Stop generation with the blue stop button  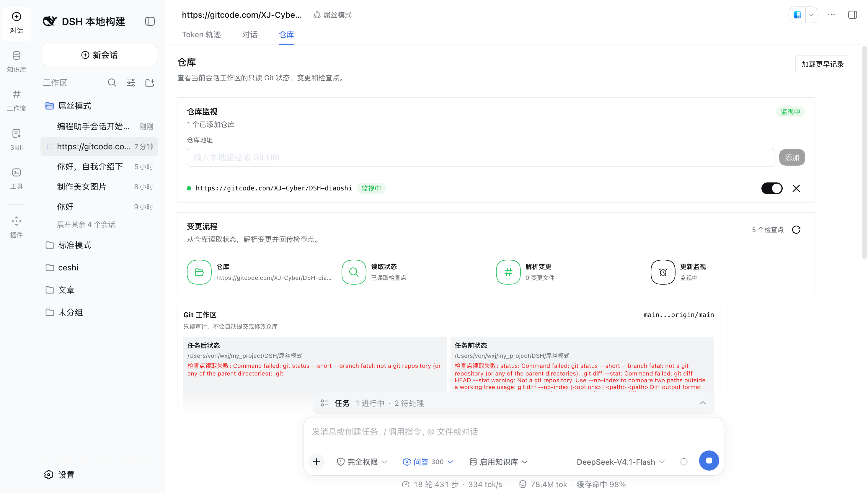point(709,461)
